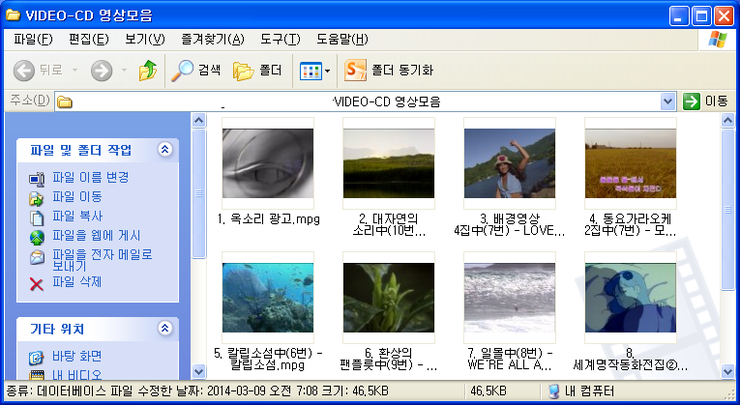Image resolution: width=740 pixels, height=405 pixels.
Task: Select the 8. 세계명작동화전집 cartoon thumbnail
Action: click(x=631, y=297)
